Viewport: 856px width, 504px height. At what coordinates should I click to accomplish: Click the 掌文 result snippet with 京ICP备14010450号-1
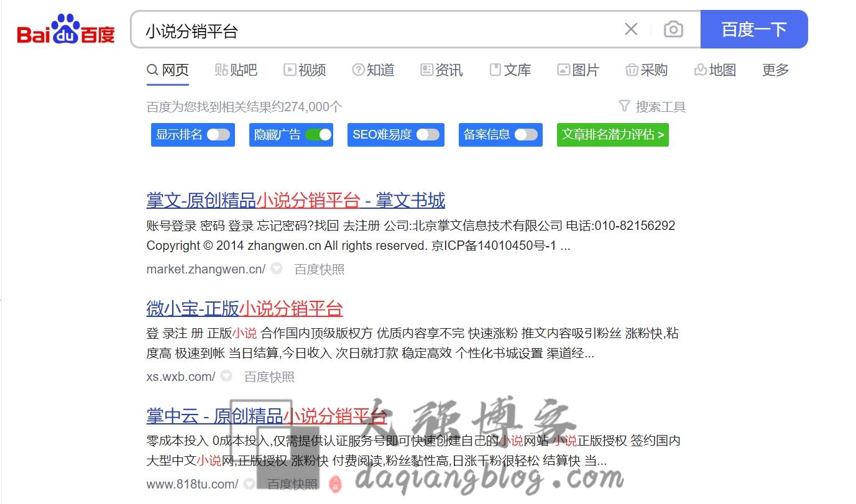click(x=411, y=236)
